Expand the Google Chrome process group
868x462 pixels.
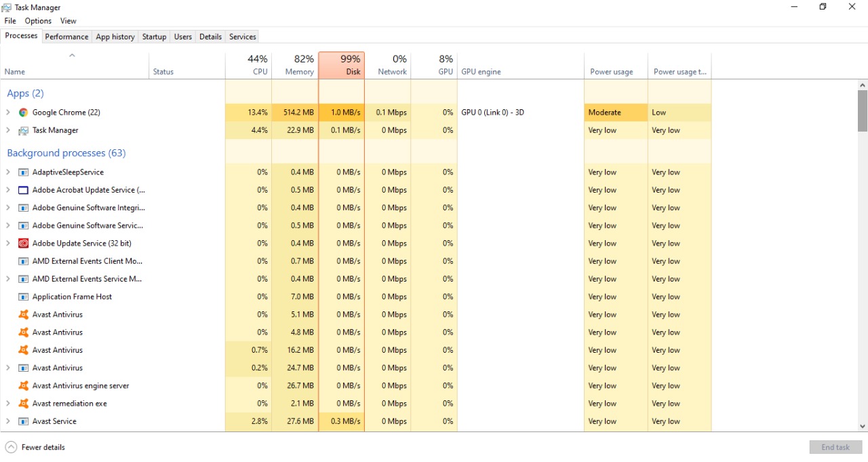pos(7,112)
